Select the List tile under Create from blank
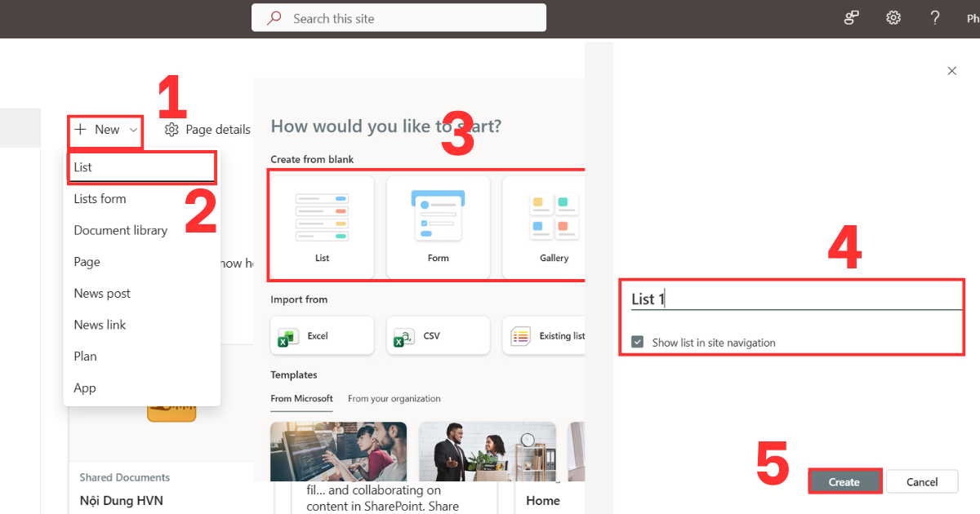 click(x=322, y=227)
